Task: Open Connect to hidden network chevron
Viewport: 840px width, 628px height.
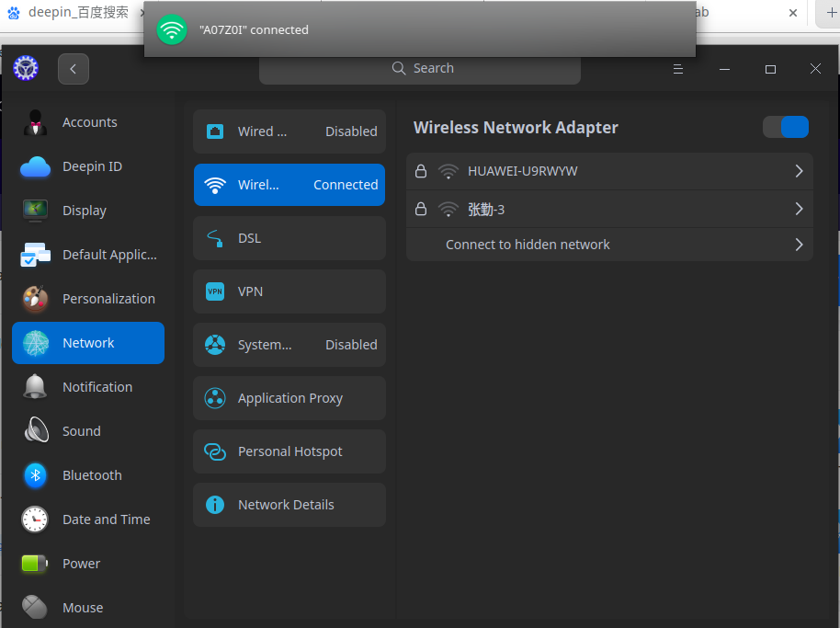Action: 799,245
